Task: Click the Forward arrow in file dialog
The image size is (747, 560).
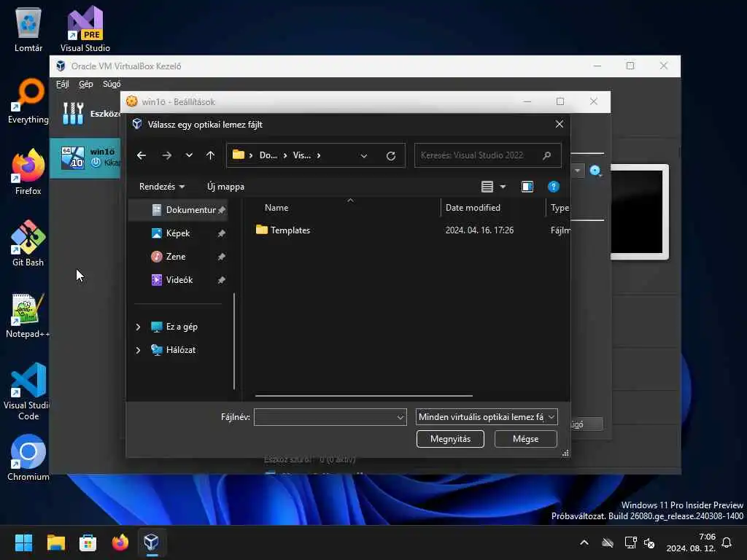Action: 166,156
